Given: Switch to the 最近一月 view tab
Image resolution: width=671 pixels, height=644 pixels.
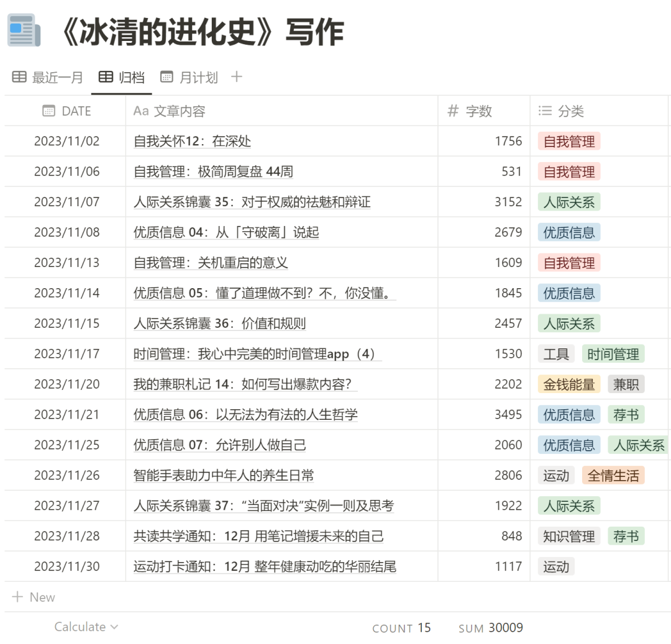Looking at the screenshot, I should pyautogui.click(x=47, y=78).
